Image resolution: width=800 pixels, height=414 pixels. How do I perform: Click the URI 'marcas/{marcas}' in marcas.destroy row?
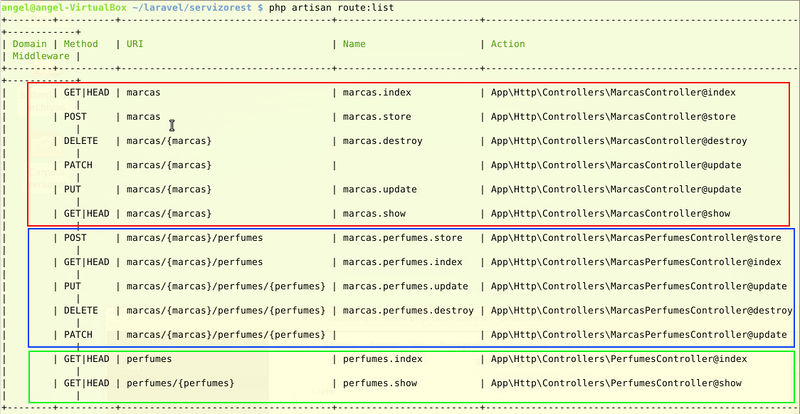pyautogui.click(x=169, y=141)
